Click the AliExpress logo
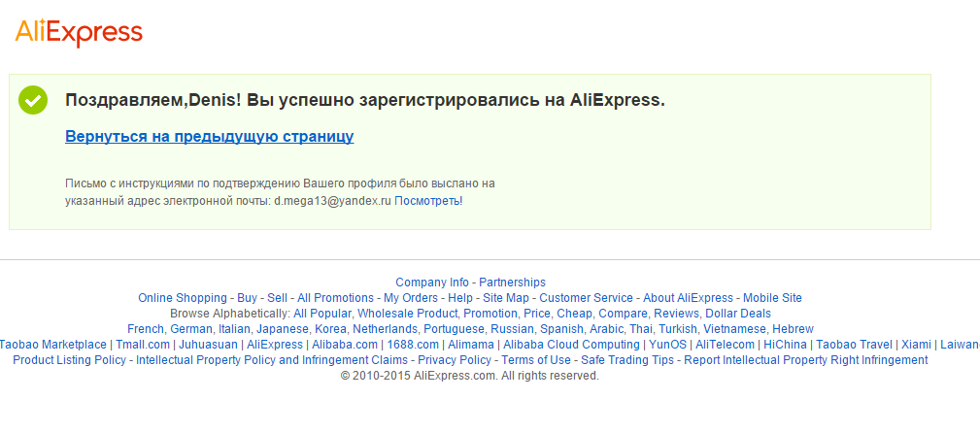980x433 pixels. [79, 32]
